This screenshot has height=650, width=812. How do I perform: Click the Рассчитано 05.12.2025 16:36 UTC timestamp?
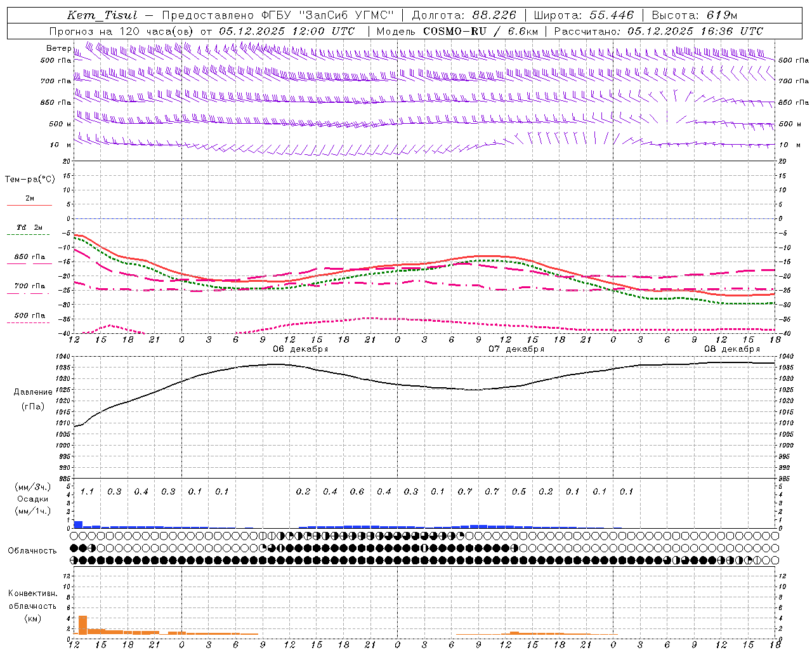(x=658, y=31)
